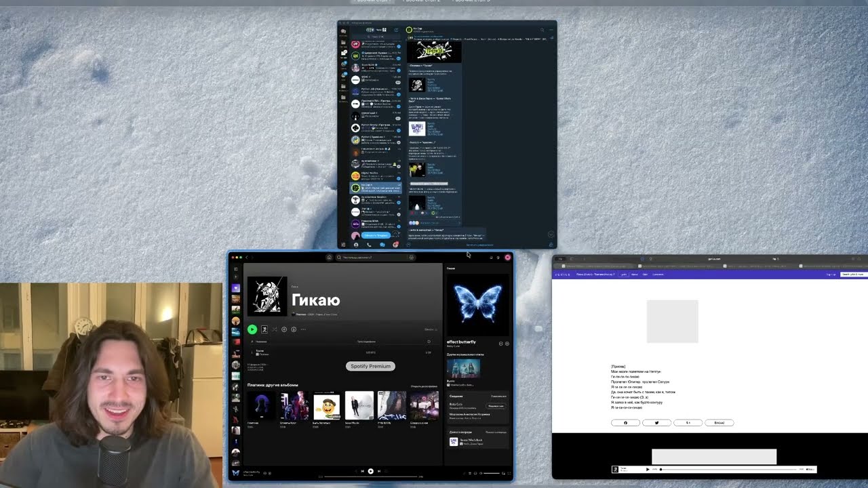The image size is (868, 488).
Task: Jump to latest Telegram message with down arrow
Action: click(551, 235)
